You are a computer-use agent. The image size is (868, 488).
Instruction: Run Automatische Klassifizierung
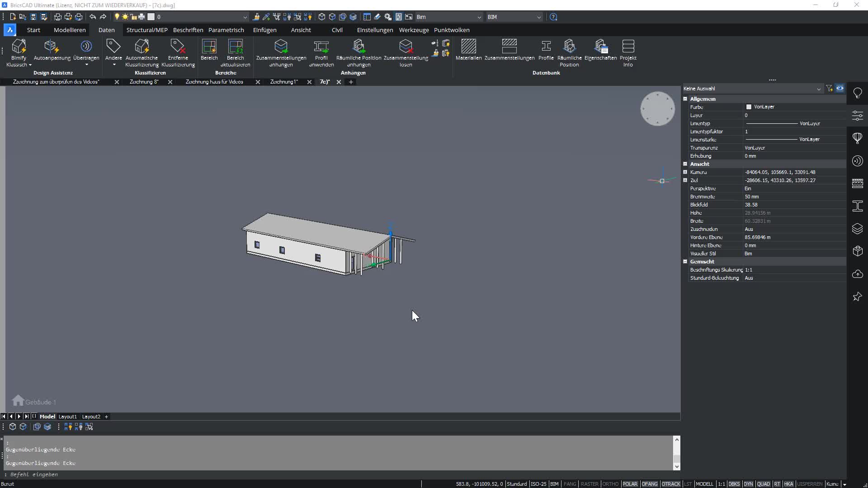click(x=142, y=53)
